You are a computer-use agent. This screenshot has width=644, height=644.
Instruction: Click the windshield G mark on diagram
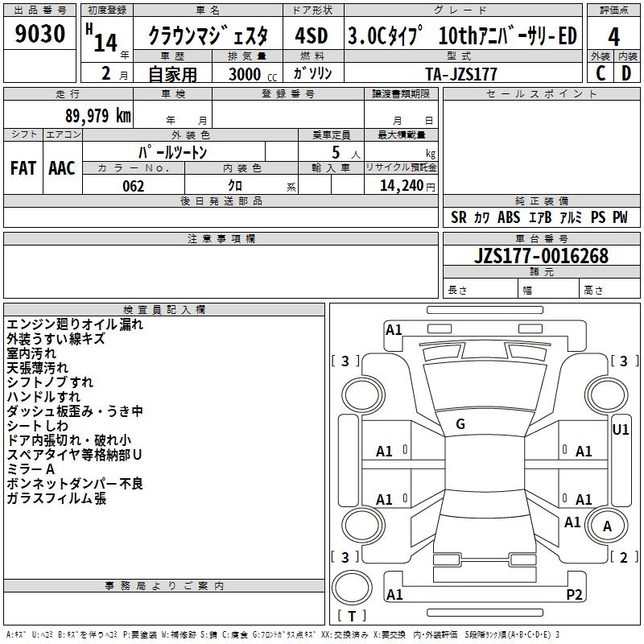pyautogui.click(x=460, y=424)
